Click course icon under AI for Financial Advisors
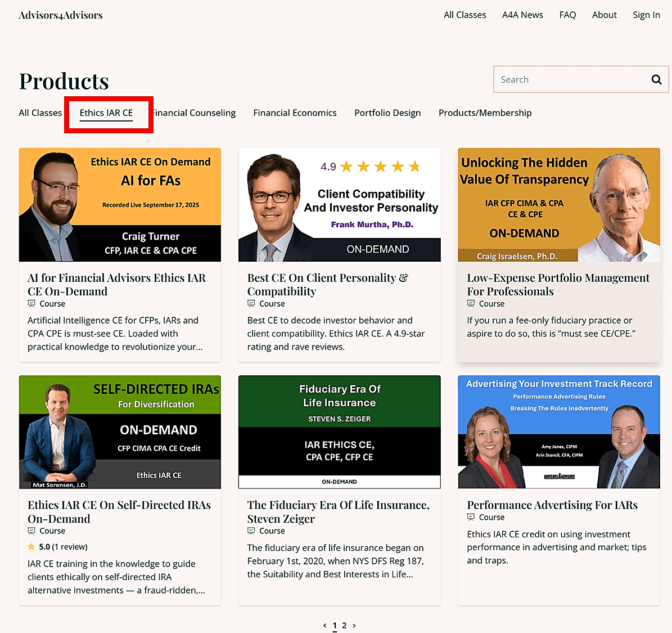 (31, 304)
